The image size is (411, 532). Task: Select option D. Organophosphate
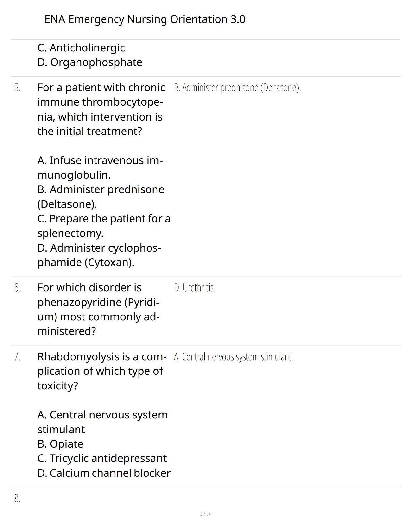coord(90,62)
